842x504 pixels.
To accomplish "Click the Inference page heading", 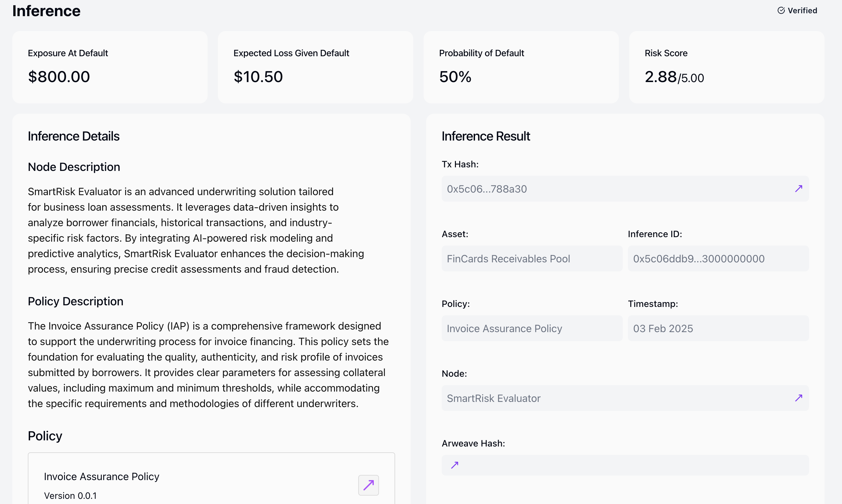I will 47,11.
